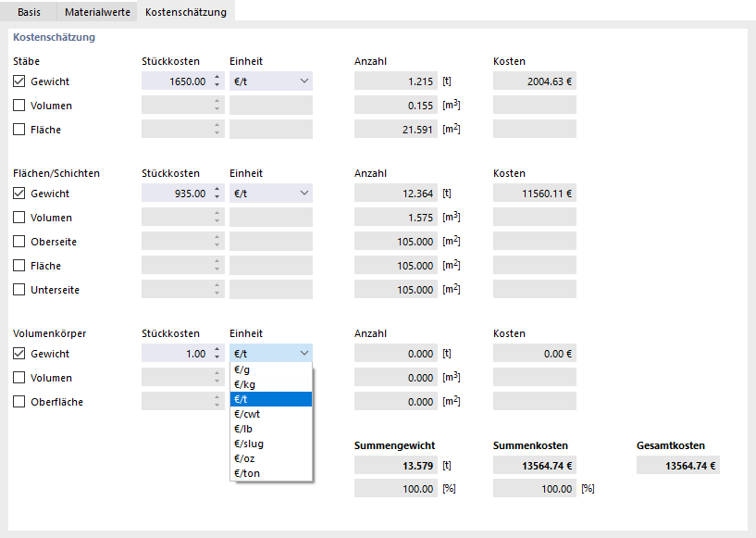Enable Volumen checkbox under Stäbe
The height and width of the screenshot is (538, 756).
coord(19,106)
